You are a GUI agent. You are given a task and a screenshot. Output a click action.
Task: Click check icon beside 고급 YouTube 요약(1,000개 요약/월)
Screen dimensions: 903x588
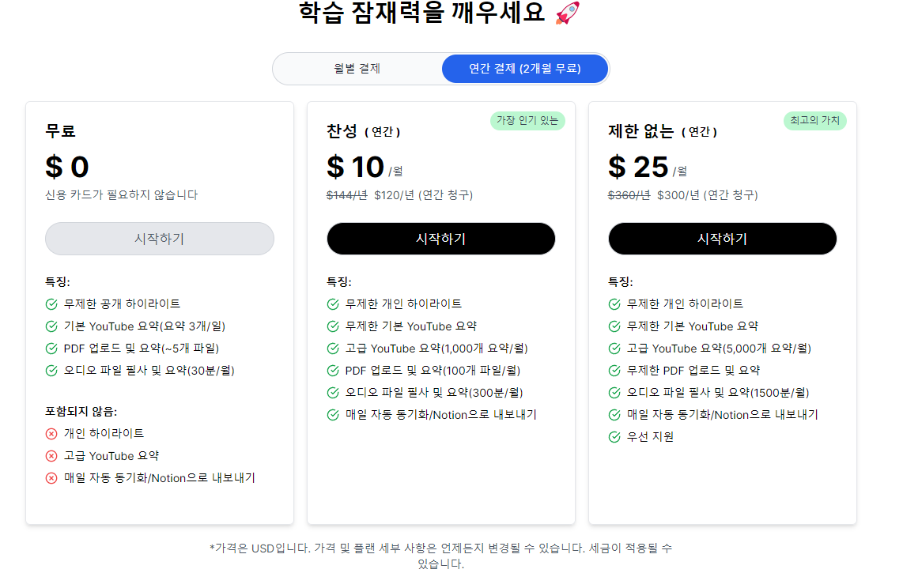click(333, 349)
